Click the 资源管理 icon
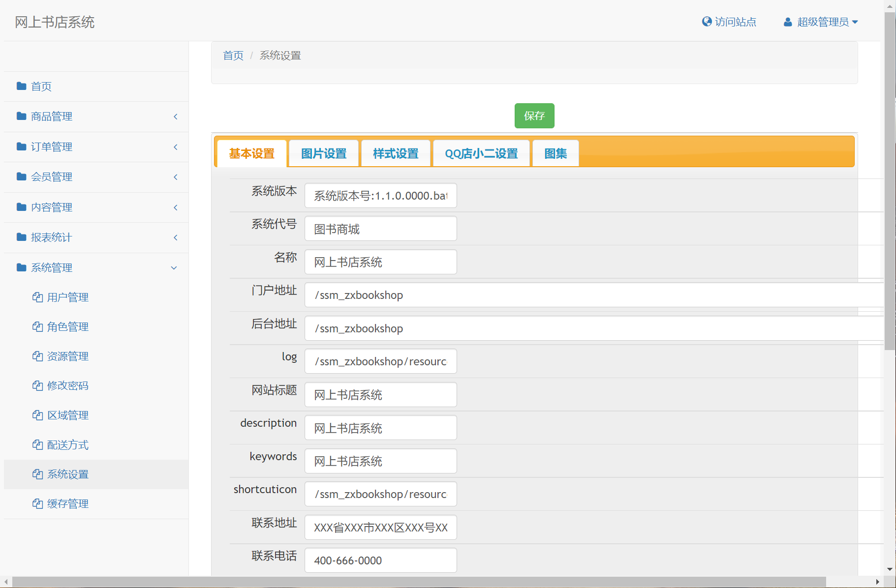Viewport: 896px width, 588px height. pos(38,356)
